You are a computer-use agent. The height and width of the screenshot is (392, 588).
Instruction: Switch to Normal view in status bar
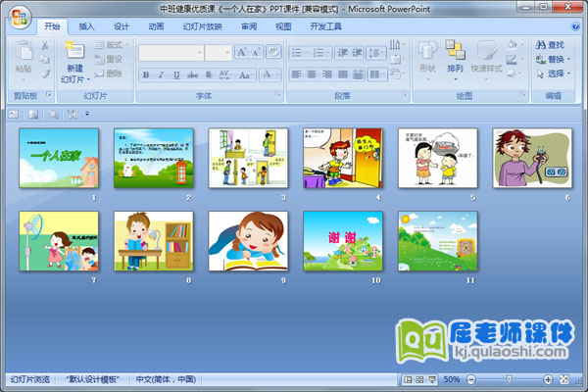click(408, 379)
